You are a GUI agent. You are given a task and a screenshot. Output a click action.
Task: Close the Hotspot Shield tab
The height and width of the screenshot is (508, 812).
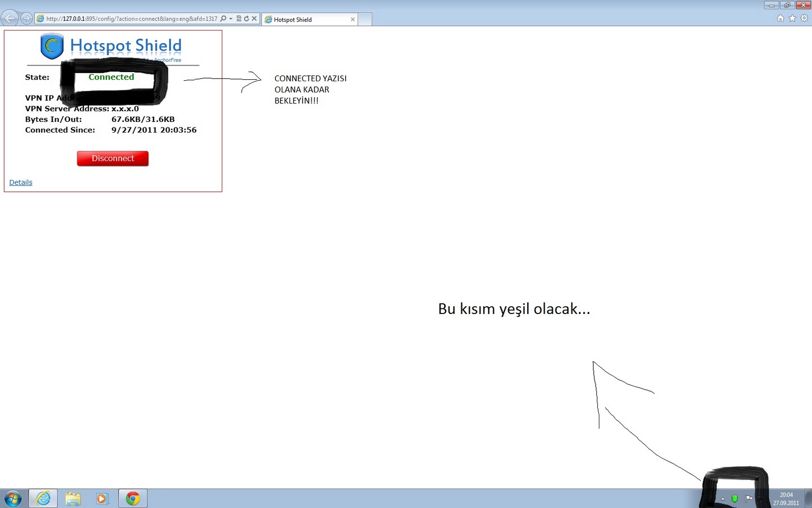click(x=353, y=19)
